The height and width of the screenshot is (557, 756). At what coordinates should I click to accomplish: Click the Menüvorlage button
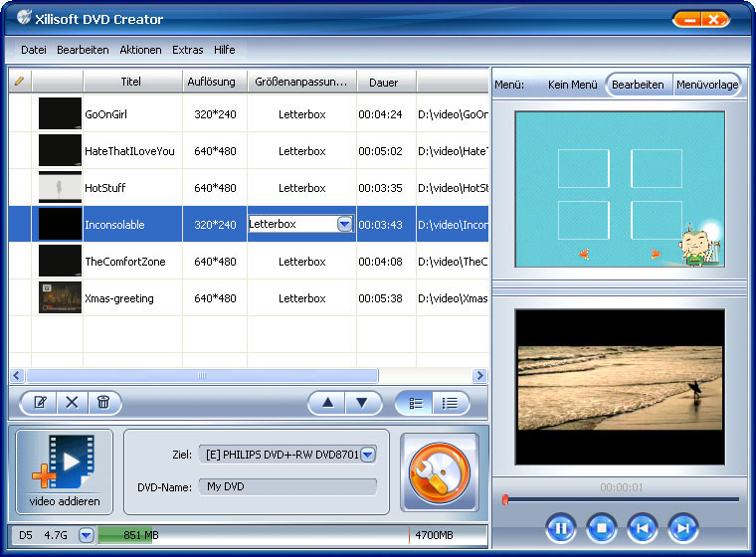(x=707, y=85)
